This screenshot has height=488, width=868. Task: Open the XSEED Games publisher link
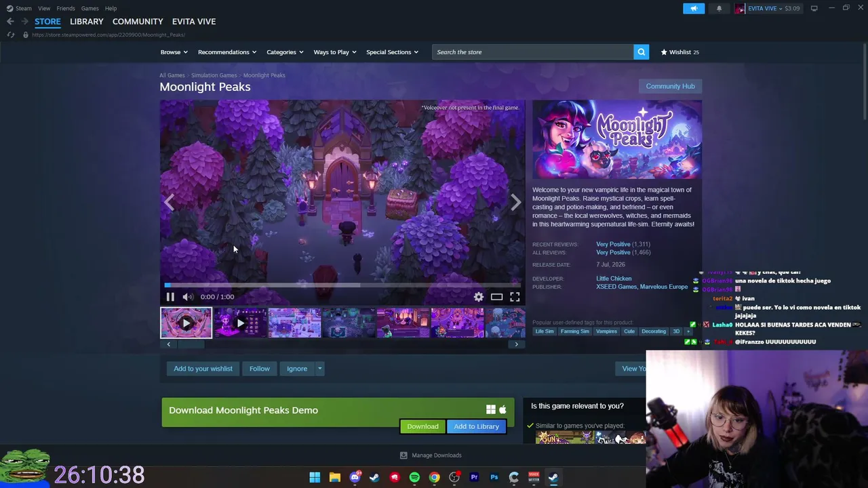tap(616, 287)
